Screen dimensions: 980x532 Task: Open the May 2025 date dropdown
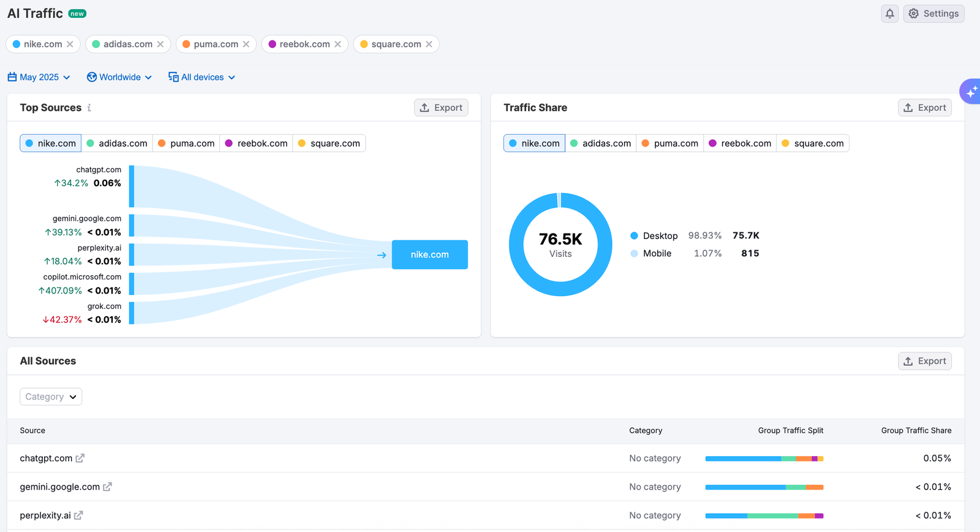pos(39,77)
